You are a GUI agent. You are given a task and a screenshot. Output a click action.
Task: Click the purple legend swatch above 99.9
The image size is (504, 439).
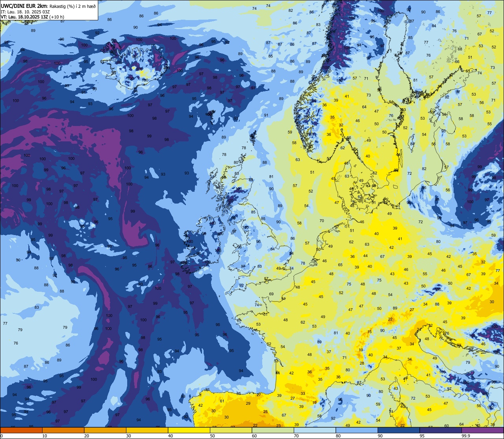pos(482,430)
